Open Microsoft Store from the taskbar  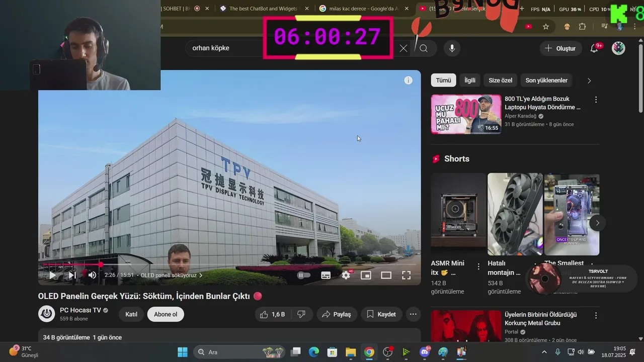[x=332, y=352]
